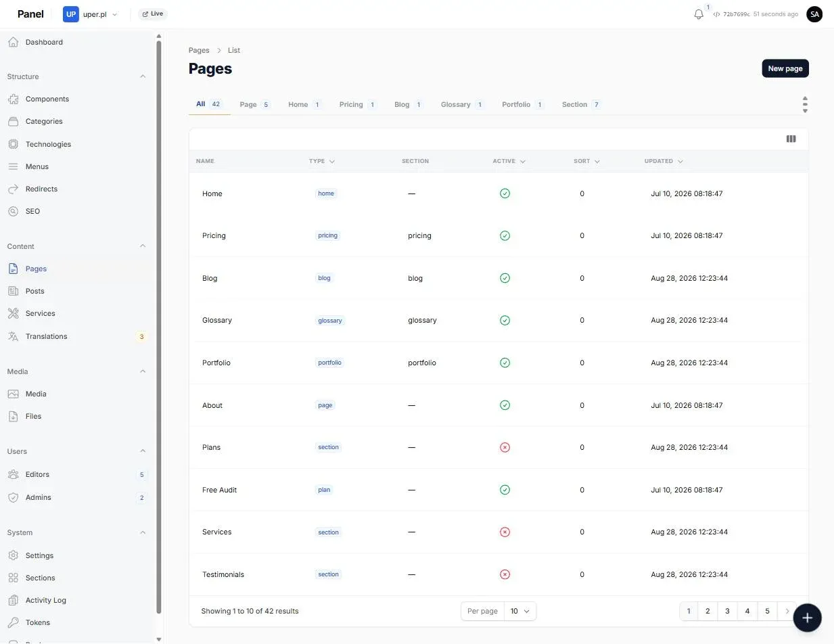Go to pagination page 2
Image resolution: width=834 pixels, height=644 pixels.
(x=708, y=611)
